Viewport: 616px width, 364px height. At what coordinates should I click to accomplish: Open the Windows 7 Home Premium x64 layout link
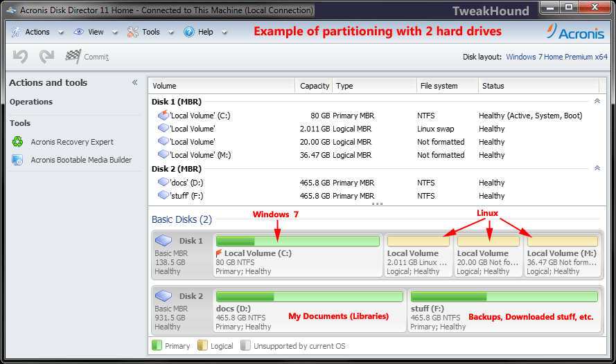click(x=556, y=57)
